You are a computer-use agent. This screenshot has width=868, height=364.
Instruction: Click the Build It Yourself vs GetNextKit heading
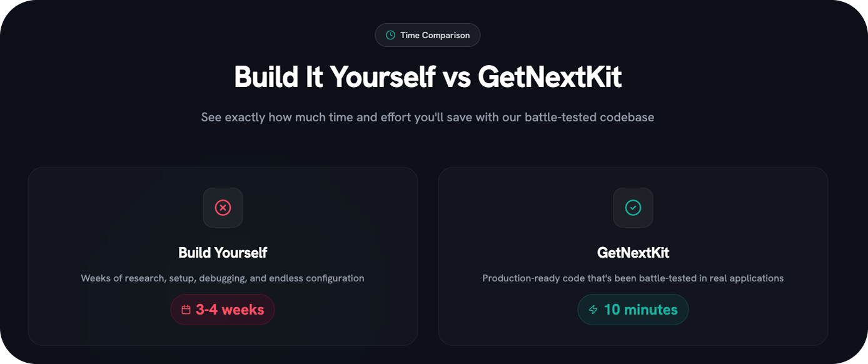pos(428,76)
